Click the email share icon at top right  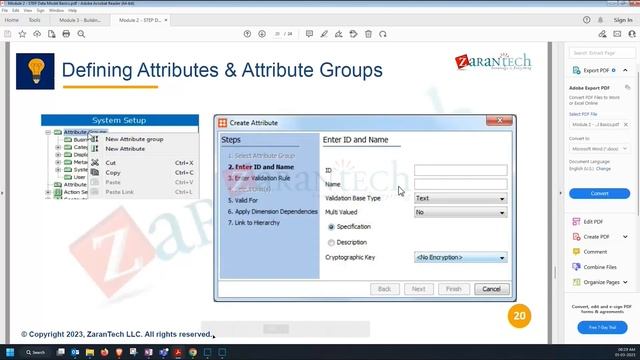[x=617, y=34]
